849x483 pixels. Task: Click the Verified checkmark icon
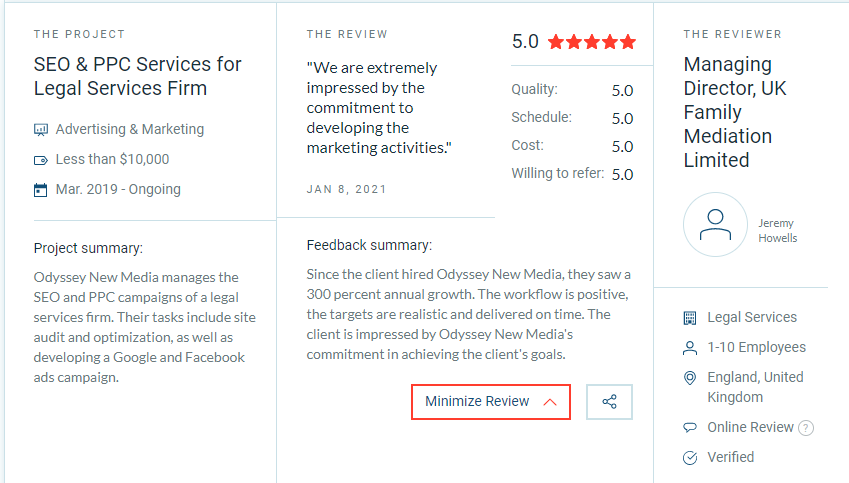tap(689, 458)
